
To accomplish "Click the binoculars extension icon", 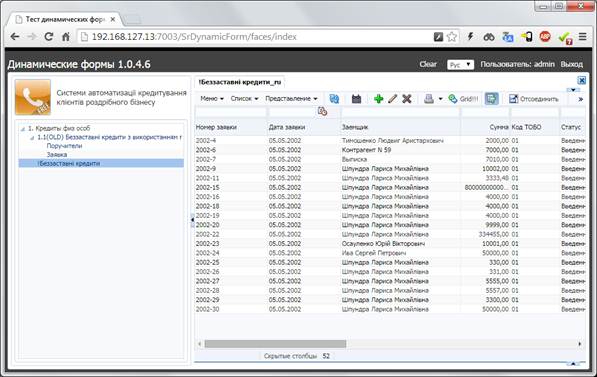I will (489, 37).
